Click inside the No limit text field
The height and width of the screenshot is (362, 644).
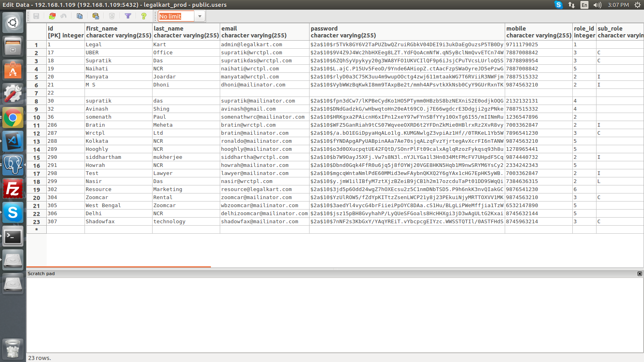coord(176,16)
